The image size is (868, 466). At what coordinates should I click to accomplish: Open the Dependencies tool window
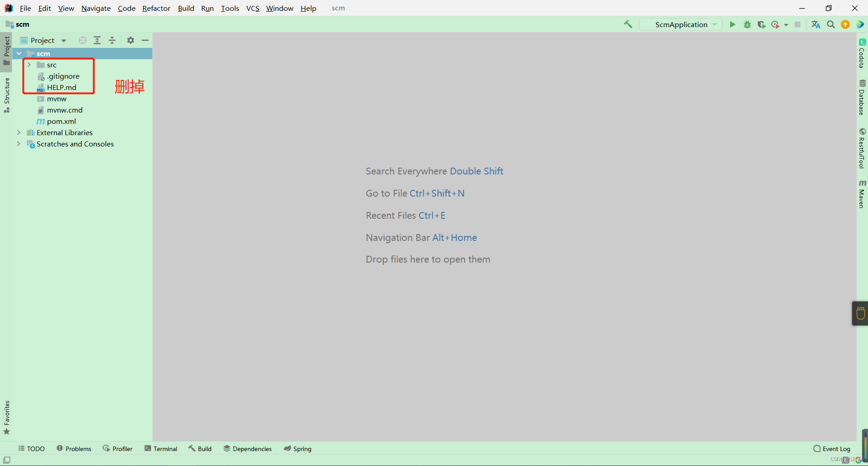(x=247, y=448)
